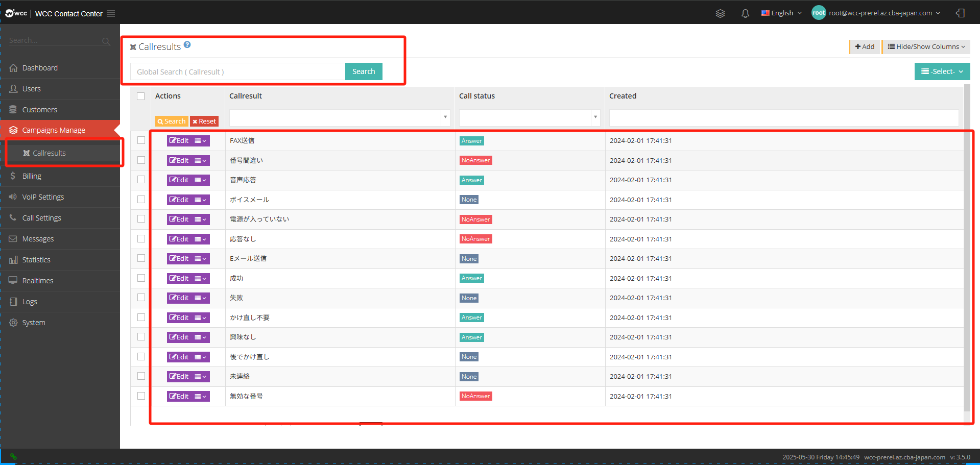Click the WCC logo icon
This screenshot has height=465, width=980.
(x=16, y=13)
